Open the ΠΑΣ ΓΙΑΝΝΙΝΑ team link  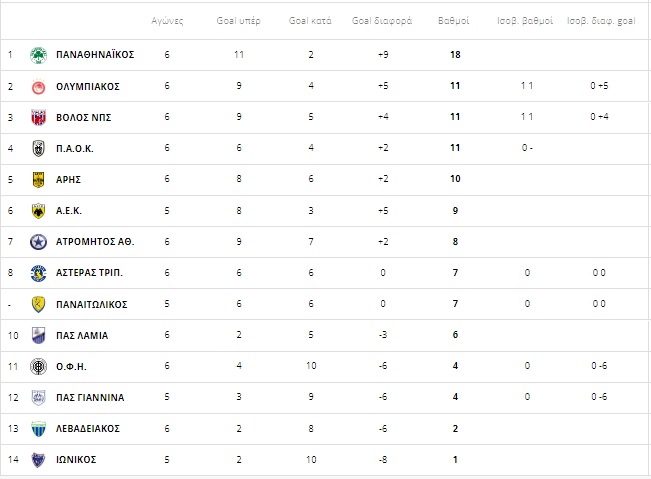(x=90, y=398)
